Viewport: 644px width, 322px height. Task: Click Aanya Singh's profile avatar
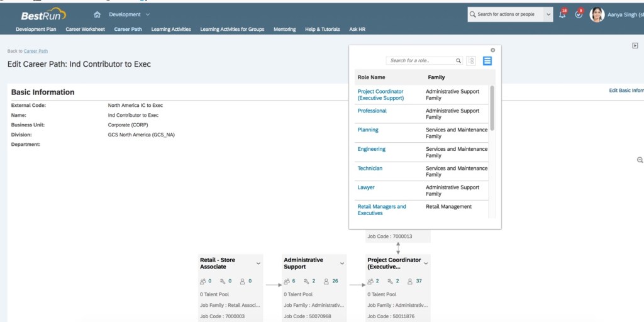click(x=597, y=14)
